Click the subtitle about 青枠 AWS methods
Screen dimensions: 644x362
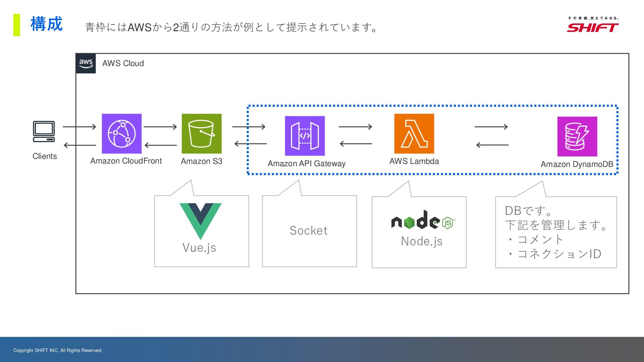(x=231, y=27)
